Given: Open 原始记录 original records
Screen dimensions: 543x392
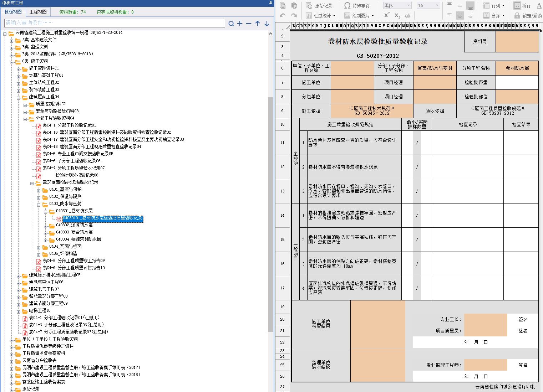Looking at the screenshot, I should tap(319, 6).
